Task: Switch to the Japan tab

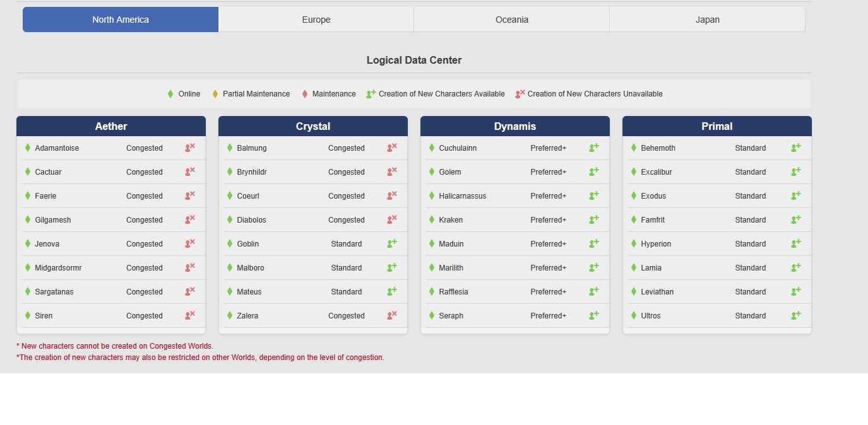Action: [708, 20]
